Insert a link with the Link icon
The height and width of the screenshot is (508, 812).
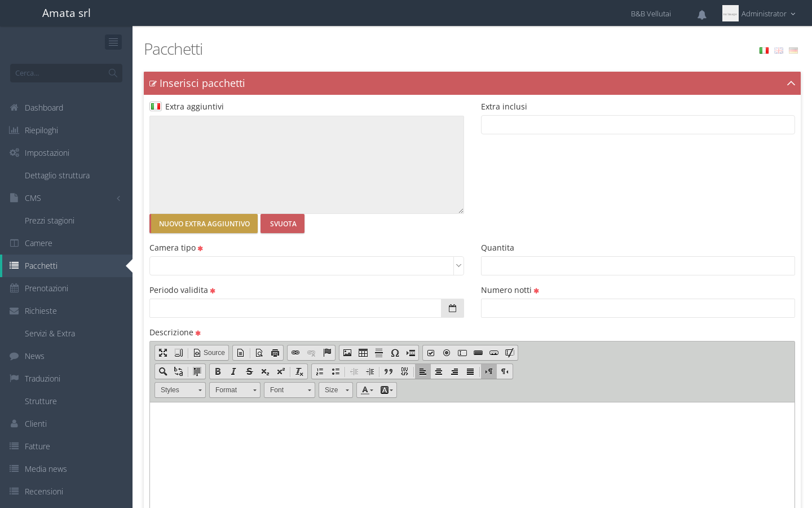(x=295, y=353)
